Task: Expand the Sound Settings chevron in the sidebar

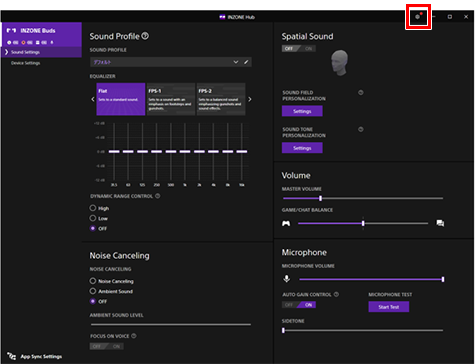Action: (x=6, y=52)
